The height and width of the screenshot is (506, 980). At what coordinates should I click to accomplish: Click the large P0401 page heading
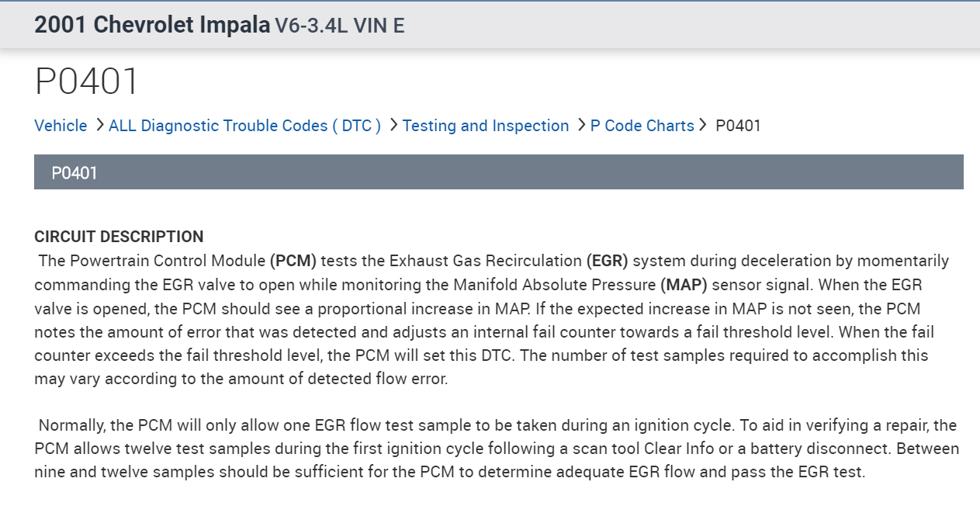click(x=87, y=81)
